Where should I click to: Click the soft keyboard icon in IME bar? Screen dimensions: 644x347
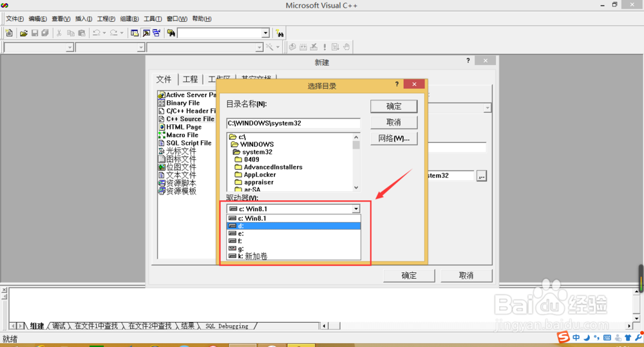pyautogui.click(x=607, y=338)
